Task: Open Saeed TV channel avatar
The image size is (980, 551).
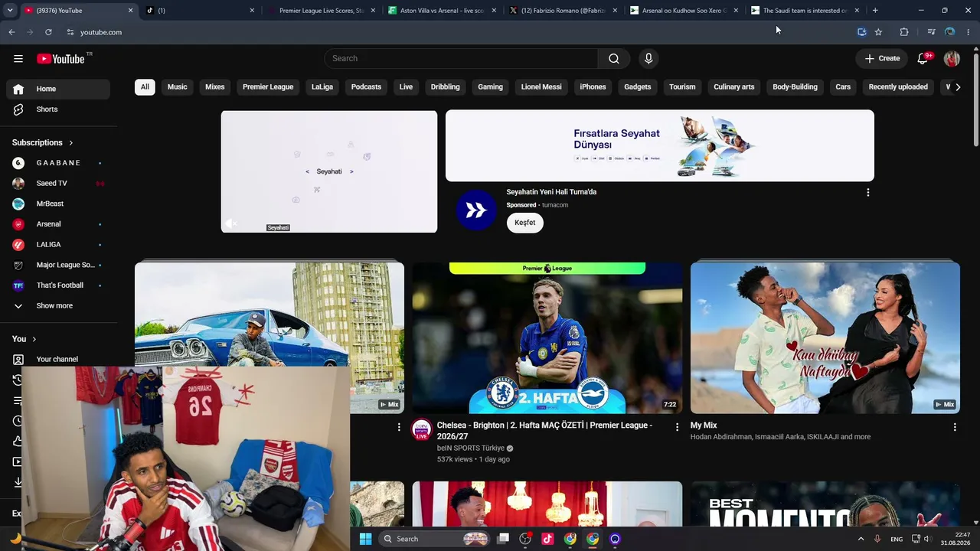Action: [x=18, y=184]
